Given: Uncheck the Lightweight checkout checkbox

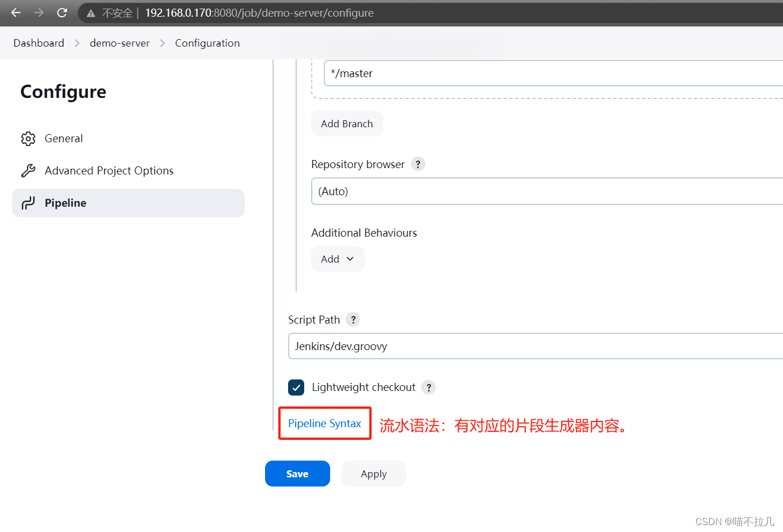Looking at the screenshot, I should coord(296,387).
